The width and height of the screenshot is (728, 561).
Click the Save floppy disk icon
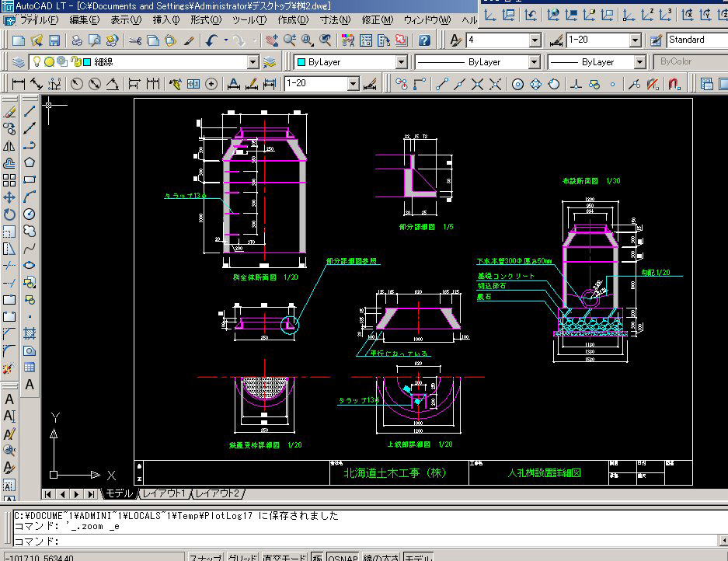point(54,41)
